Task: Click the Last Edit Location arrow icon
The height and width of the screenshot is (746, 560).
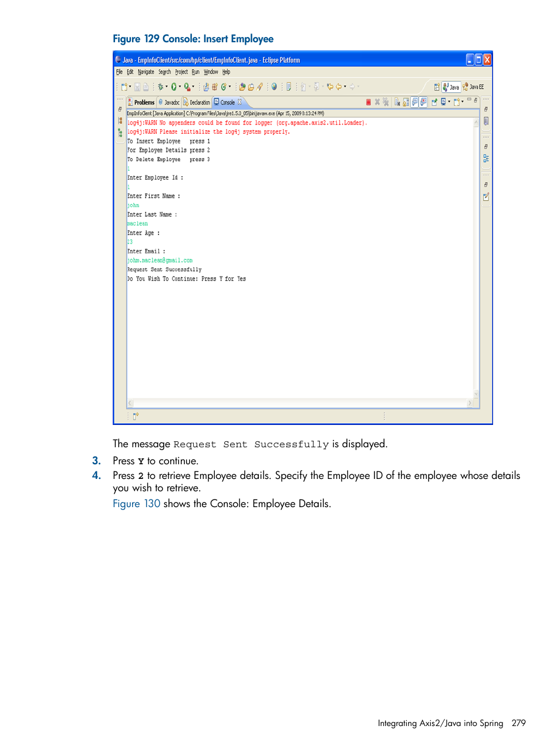Action: tap(330, 87)
